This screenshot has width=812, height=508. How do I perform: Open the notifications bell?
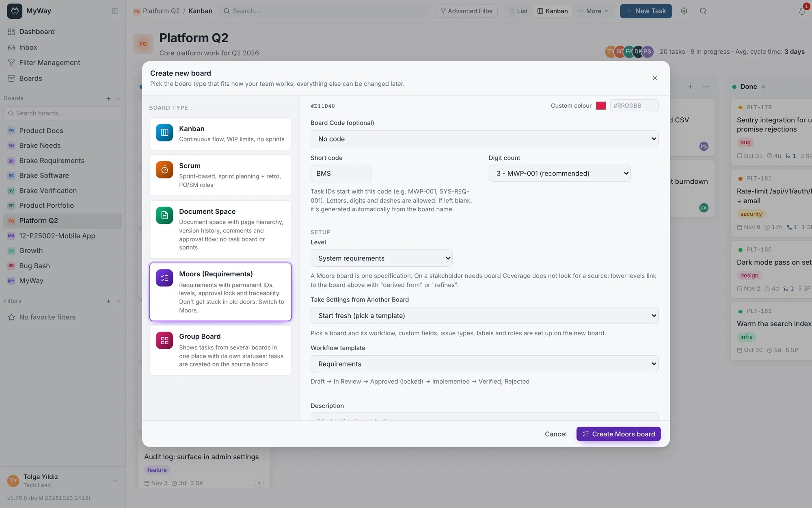(802, 11)
